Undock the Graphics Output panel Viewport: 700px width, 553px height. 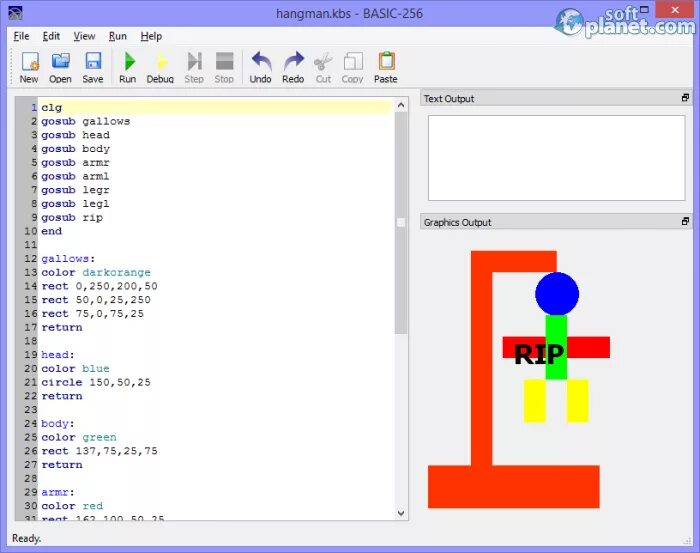click(685, 221)
